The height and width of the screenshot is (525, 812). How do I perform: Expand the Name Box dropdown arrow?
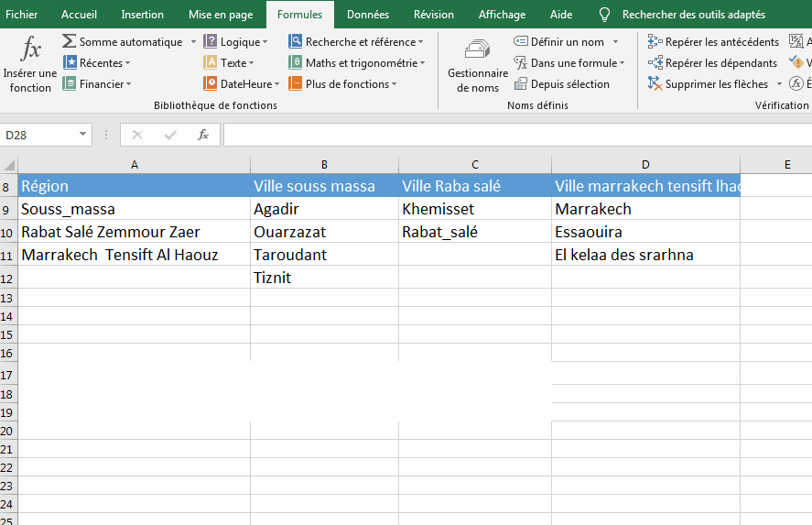[x=83, y=135]
